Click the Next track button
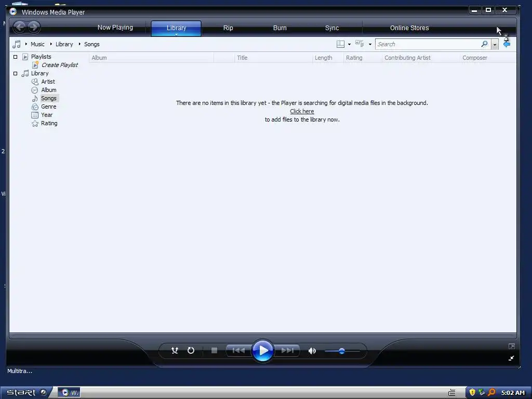532x399 pixels. (x=287, y=351)
